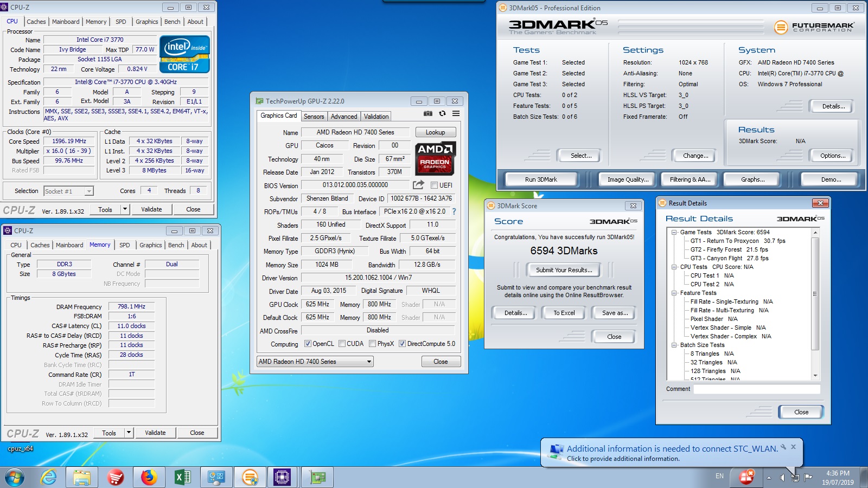
Task: Click Graphs button in 3DMark05
Action: pos(753,179)
